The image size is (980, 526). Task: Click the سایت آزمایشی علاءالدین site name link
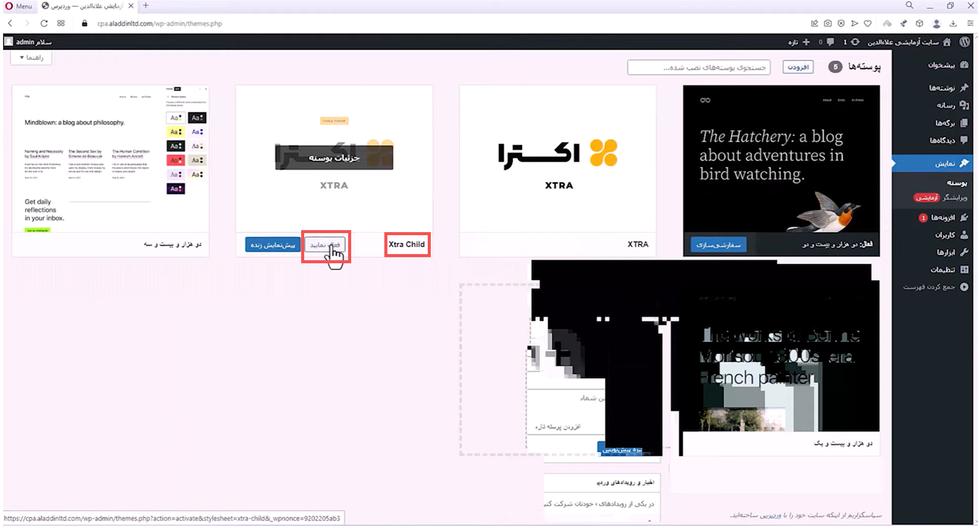click(x=903, y=42)
